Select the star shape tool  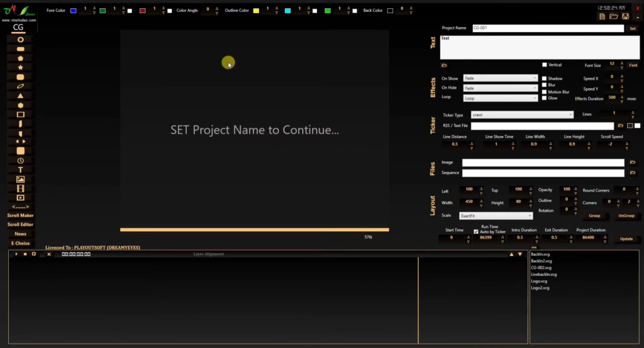[x=20, y=67]
